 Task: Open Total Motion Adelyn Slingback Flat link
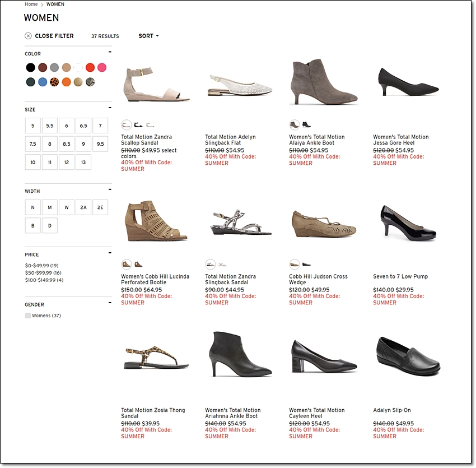tap(230, 140)
